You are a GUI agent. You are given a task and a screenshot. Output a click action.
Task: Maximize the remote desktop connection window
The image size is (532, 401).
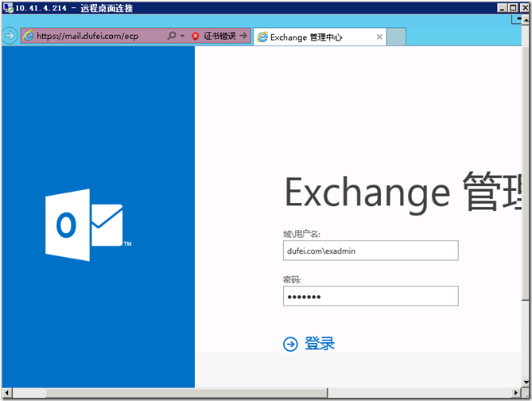click(514, 8)
